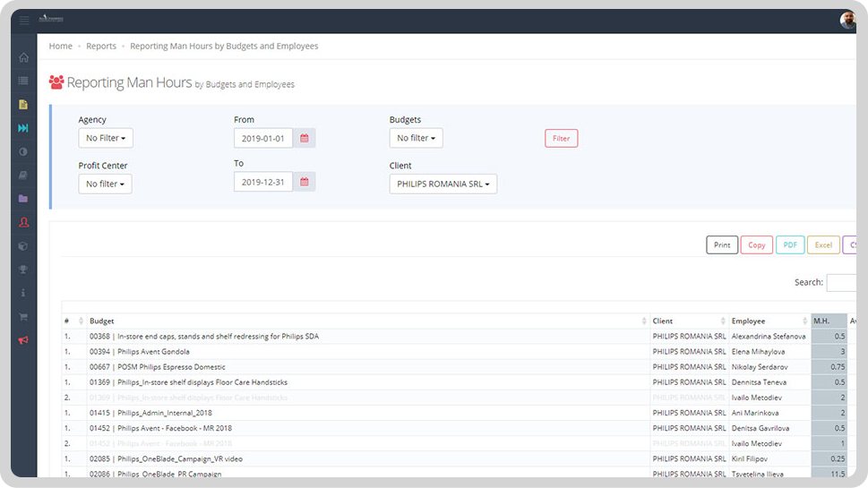Sort by the Budget column header
Image resolution: width=868 pixels, height=488 pixels.
pos(367,321)
